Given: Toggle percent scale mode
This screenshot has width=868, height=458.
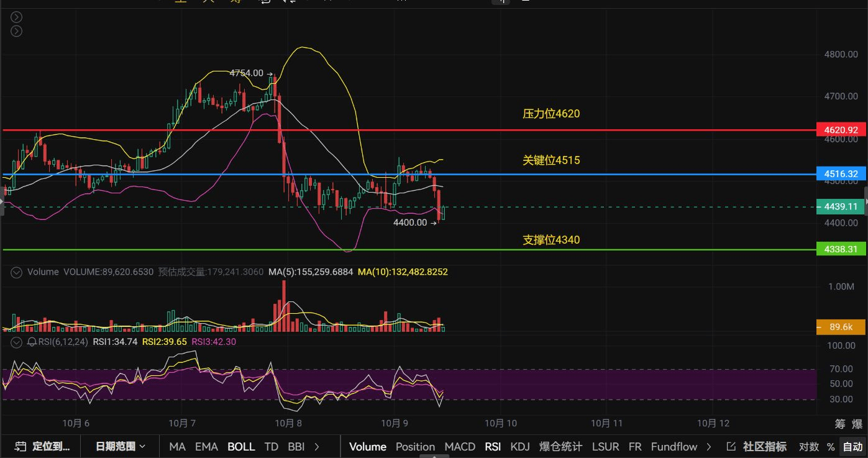Looking at the screenshot, I should coord(831,446).
